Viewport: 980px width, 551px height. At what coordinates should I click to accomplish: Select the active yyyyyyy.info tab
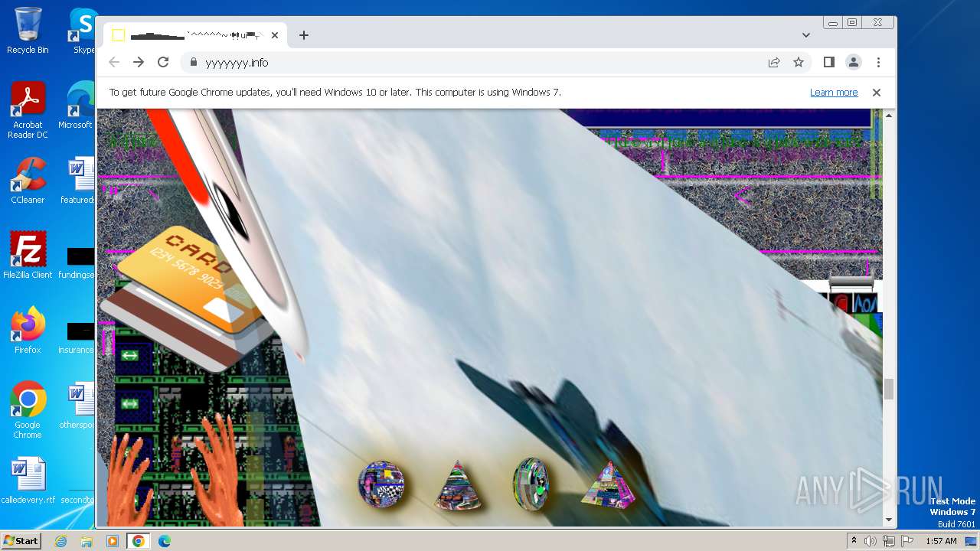point(195,35)
